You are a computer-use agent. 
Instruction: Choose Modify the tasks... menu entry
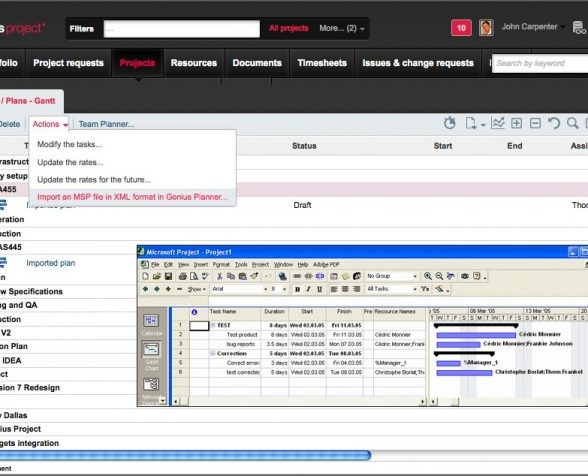click(x=69, y=144)
